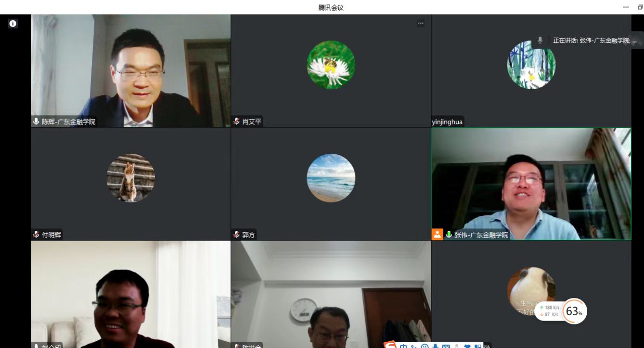The image size is (644, 348).
Task: Click speaking indicator microphone icon at top right
Action: [540, 40]
